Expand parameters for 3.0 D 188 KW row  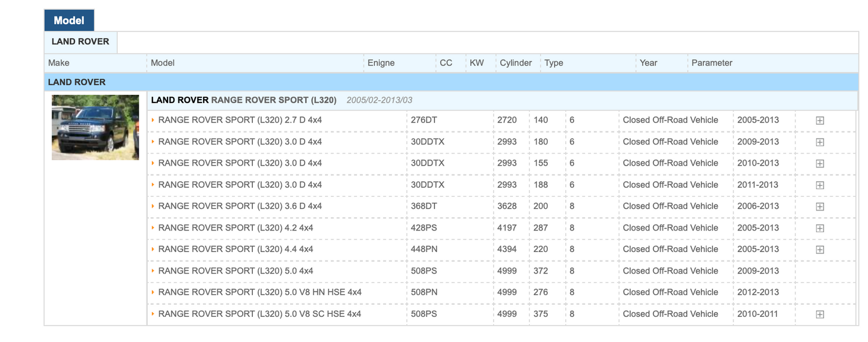[x=819, y=185]
